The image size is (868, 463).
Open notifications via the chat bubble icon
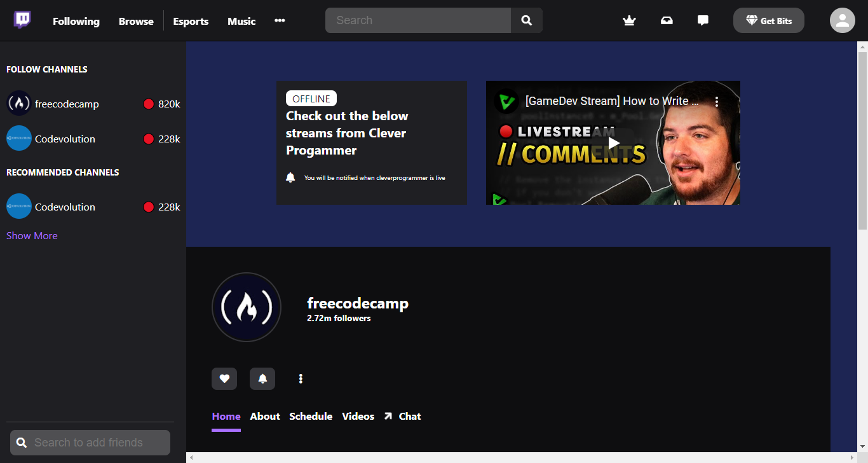[702, 20]
